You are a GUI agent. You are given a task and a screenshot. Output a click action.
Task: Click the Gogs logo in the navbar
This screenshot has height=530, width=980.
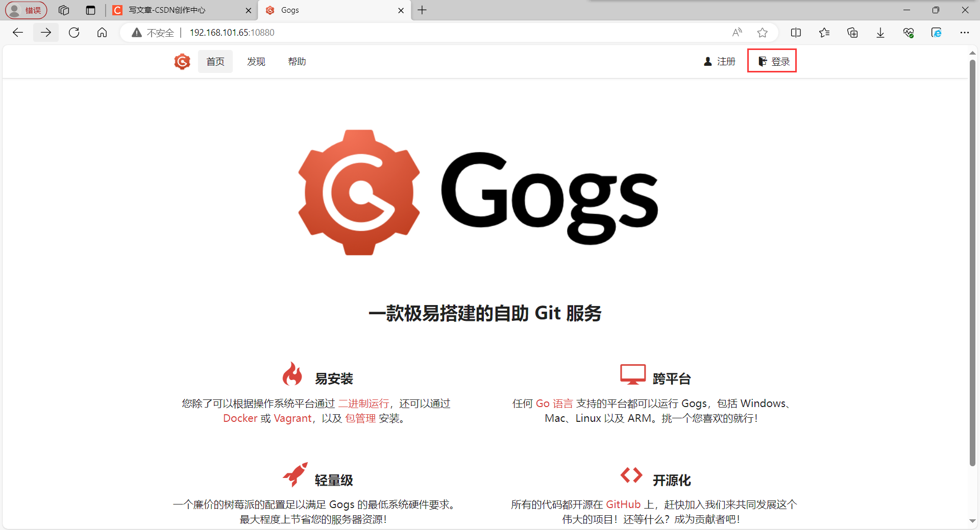[182, 62]
